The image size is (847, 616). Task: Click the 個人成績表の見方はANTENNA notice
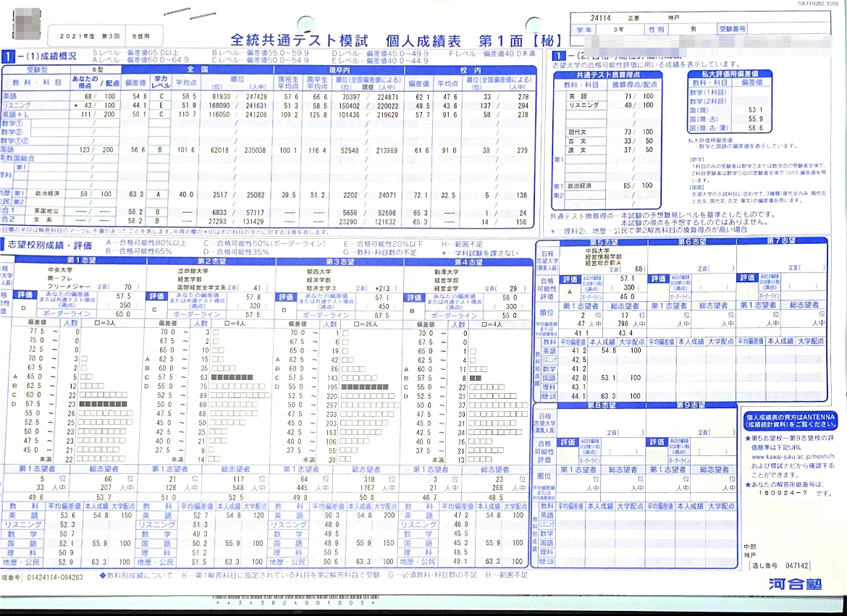(x=790, y=421)
